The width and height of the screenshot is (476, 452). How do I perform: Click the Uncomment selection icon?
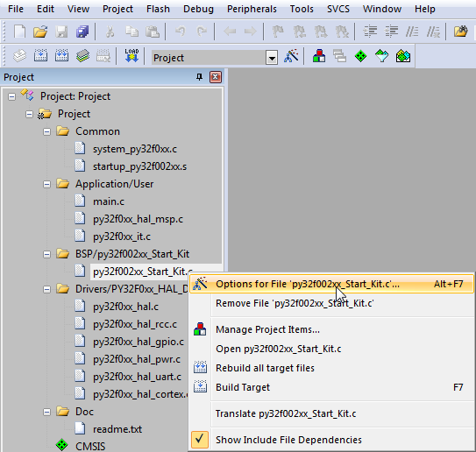434,32
